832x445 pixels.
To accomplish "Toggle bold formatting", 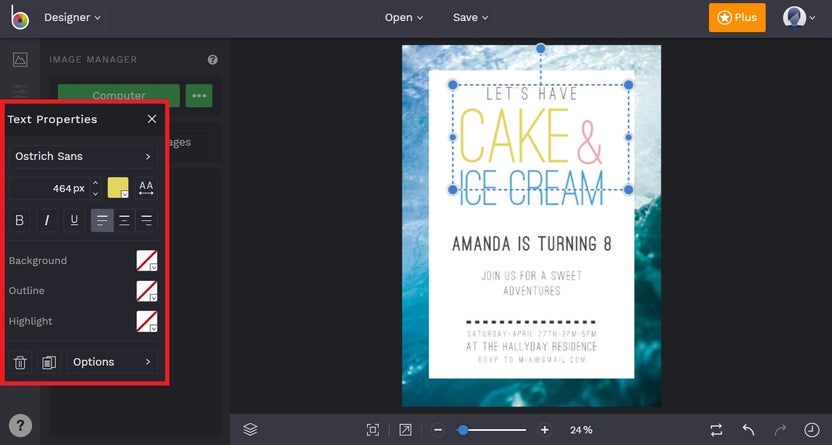I will tap(20, 220).
